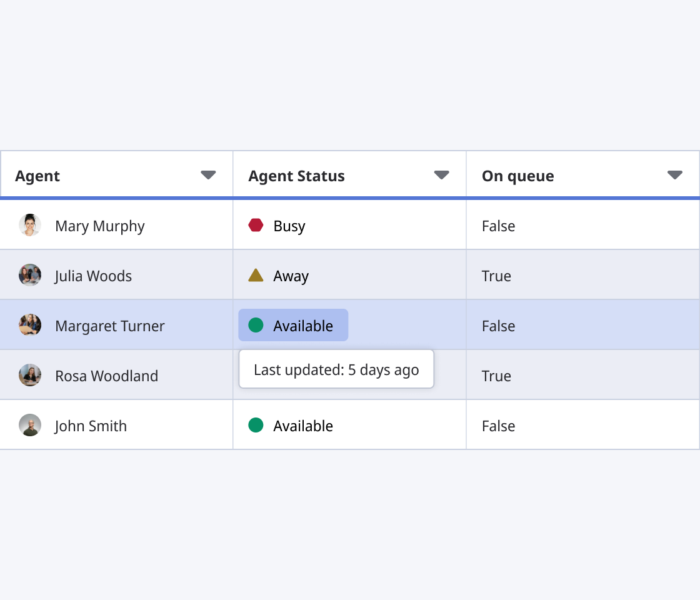This screenshot has height=600, width=700.
Task: Click Margaret Turner's On queue False value
Action: click(x=498, y=326)
